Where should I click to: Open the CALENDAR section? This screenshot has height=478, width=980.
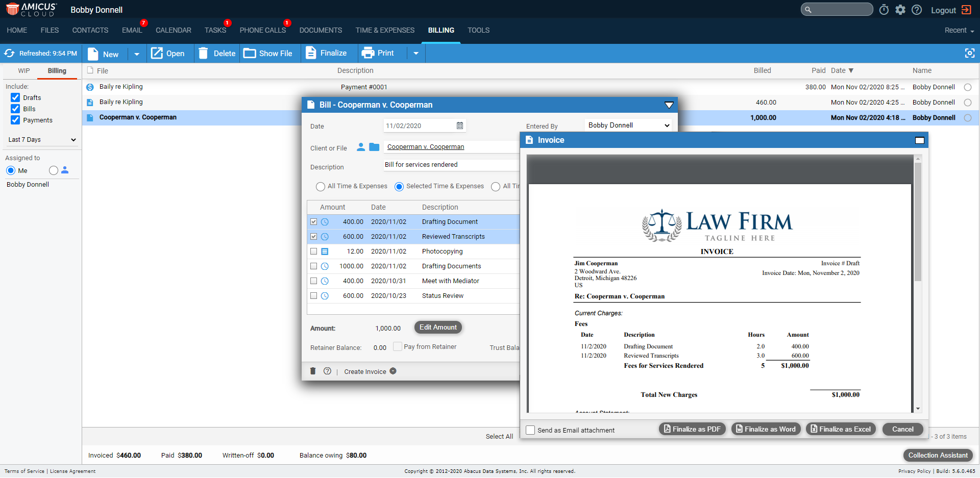(x=174, y=31)
